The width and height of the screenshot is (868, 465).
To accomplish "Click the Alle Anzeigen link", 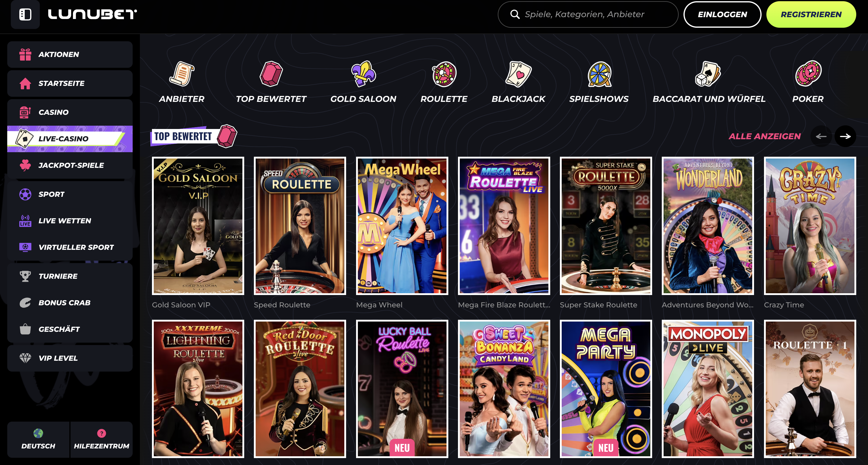I will click(764, 137).
